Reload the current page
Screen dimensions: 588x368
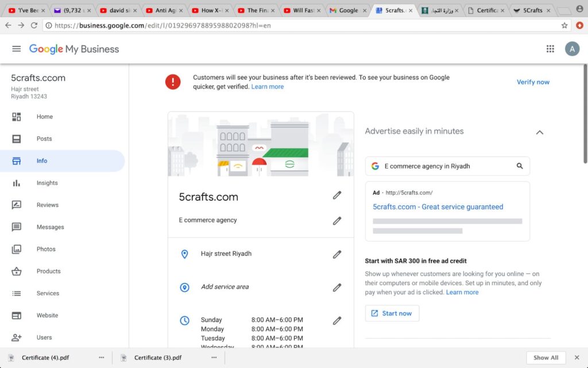click(x=34, y=25)
